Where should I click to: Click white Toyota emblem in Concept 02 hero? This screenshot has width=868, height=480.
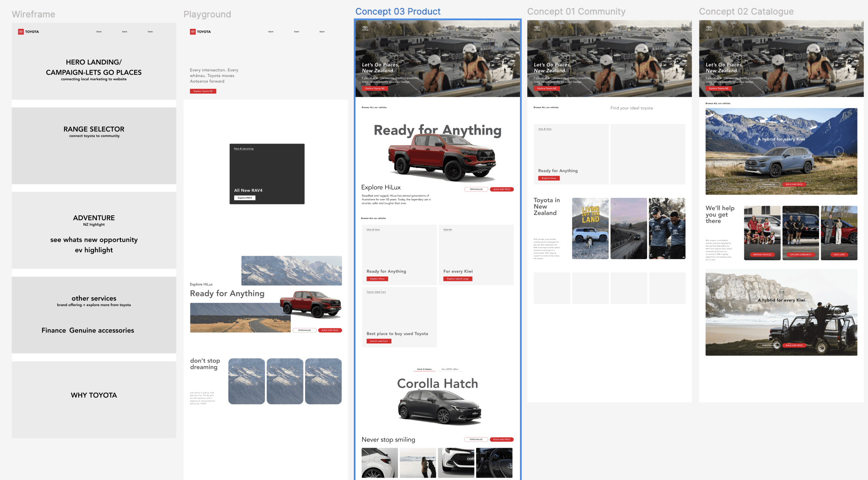[x=709, y=28]
